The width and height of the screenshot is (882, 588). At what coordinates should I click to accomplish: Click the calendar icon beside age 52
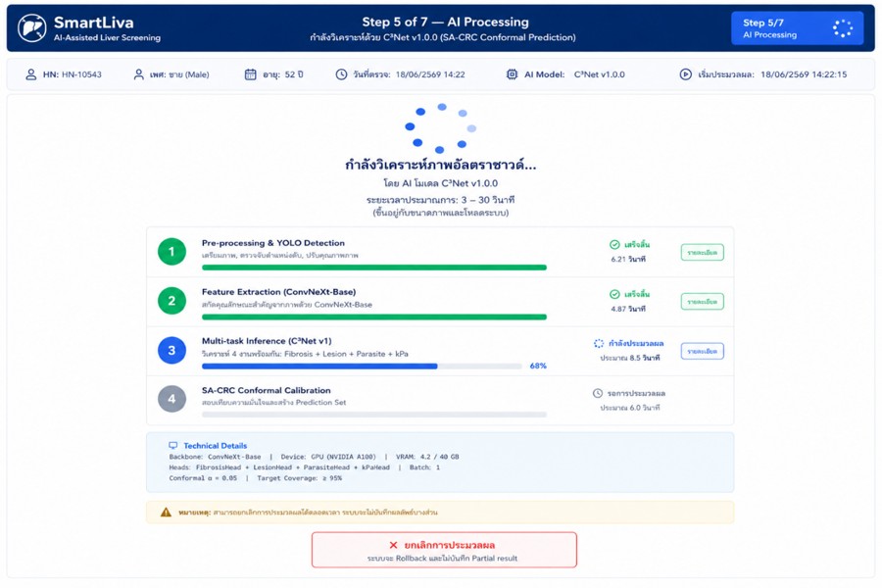click(x=250, y=74)
